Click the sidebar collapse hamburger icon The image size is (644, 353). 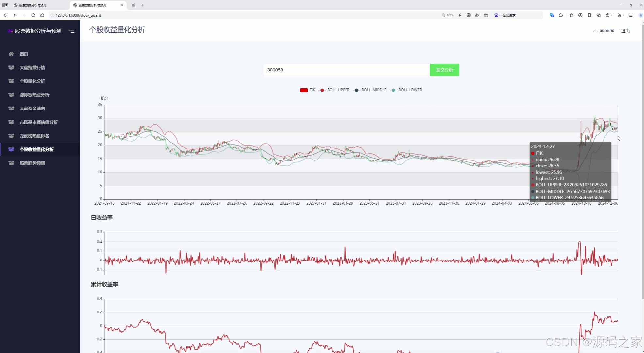pyautogui.click(x=72, y=31)
